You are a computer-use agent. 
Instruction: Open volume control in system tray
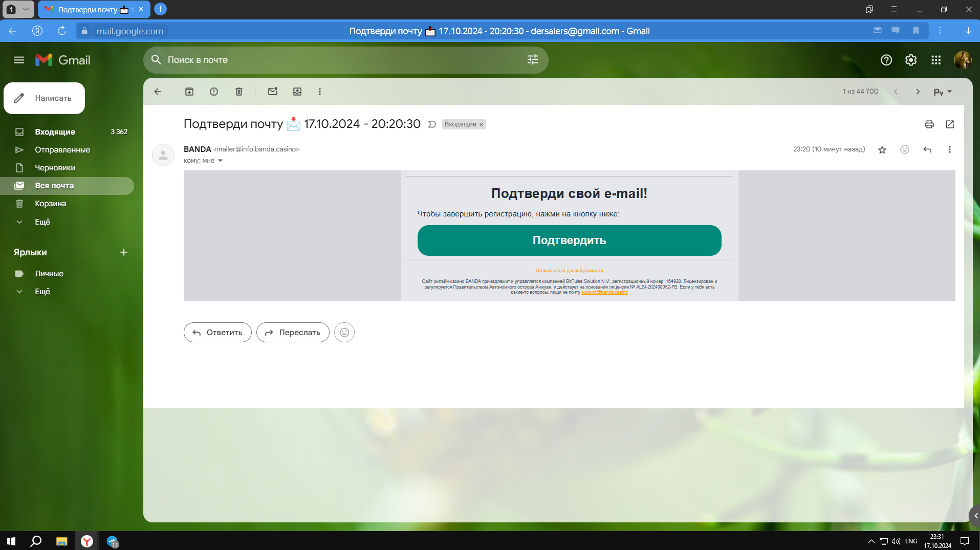[x=896, y=541]
